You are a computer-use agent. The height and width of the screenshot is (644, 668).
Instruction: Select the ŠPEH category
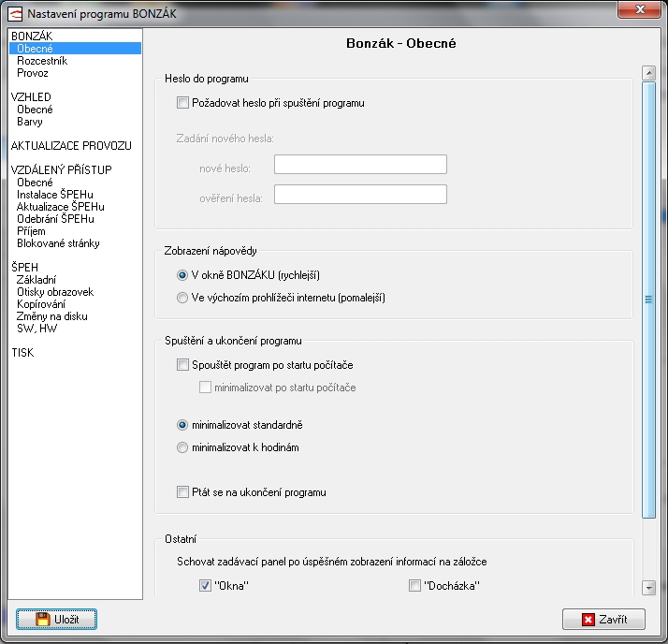click(x=24, y=267)
